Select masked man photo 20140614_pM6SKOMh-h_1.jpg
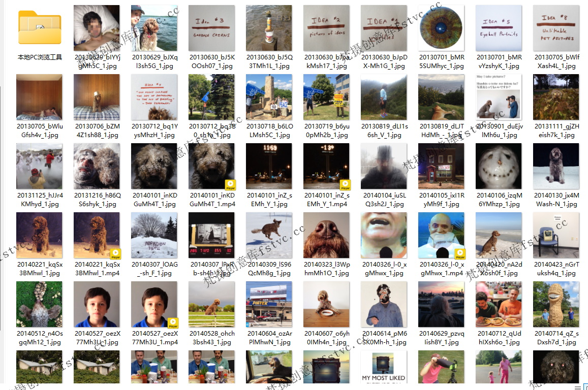588x390 pixels. [384, 304]
